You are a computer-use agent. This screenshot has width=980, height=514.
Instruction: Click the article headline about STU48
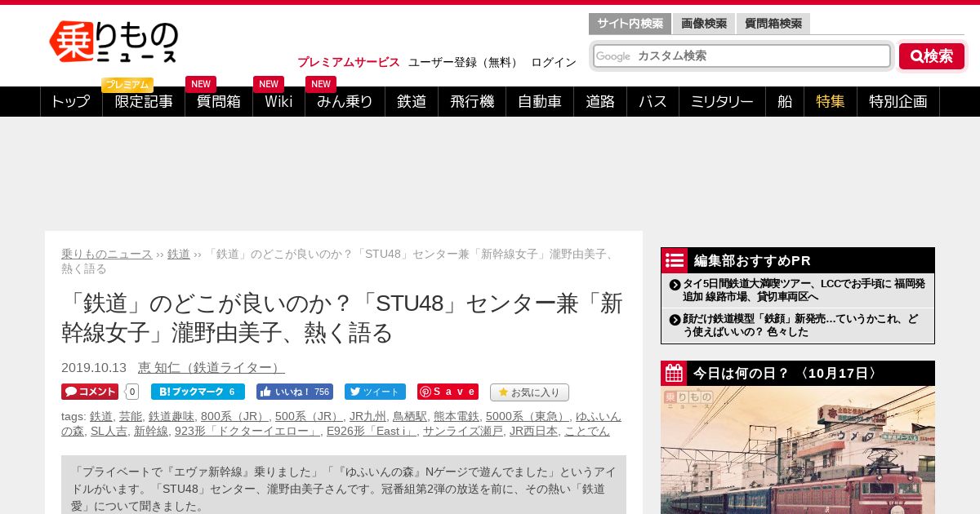point(342,317)
